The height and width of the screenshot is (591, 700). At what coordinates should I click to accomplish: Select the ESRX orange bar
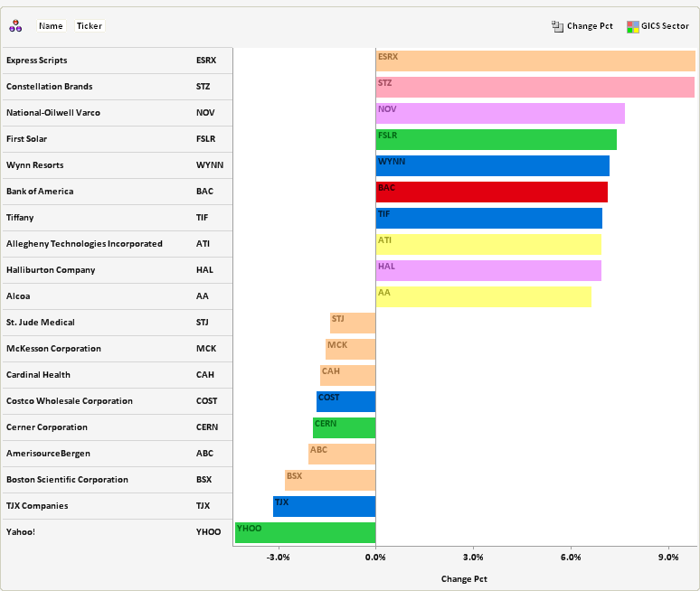(535, 61)
